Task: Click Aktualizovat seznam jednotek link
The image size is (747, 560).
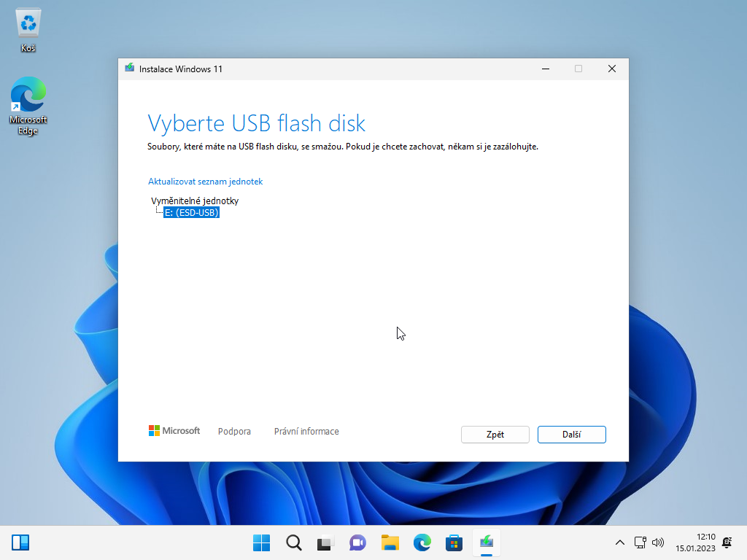Action: 205,182
